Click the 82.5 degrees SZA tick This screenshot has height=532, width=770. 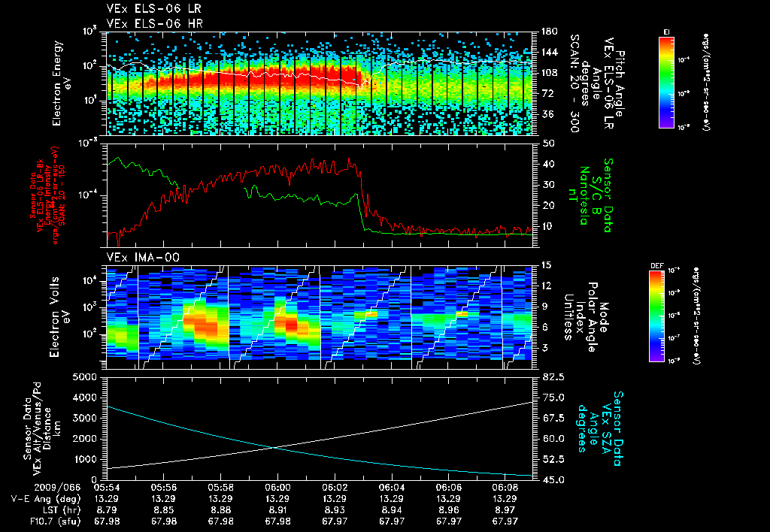553,377
